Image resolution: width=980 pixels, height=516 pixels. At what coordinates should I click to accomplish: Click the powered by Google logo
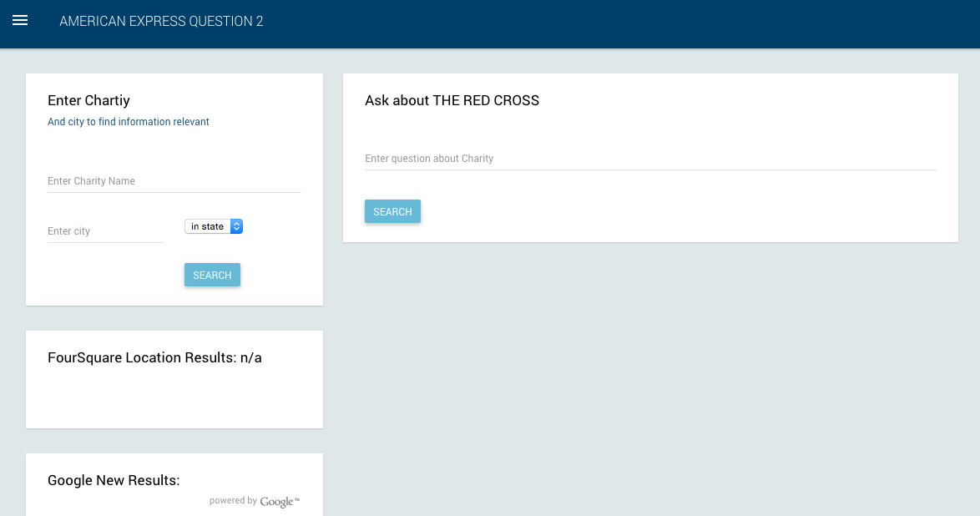255,501
